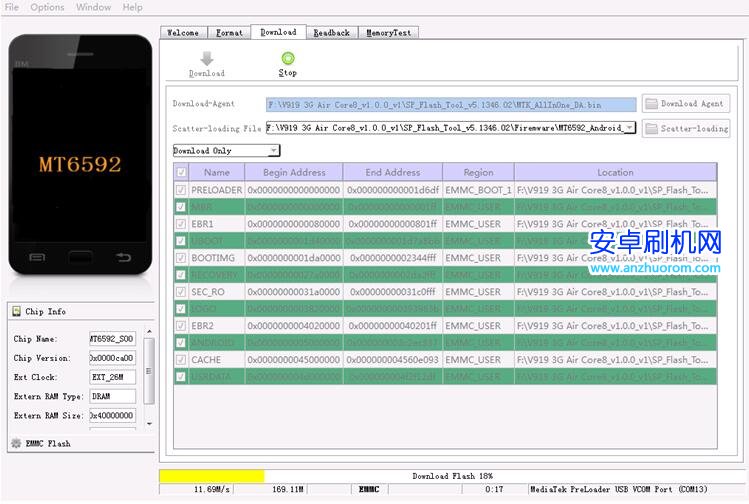Uncheck the BOOTIMG partition checkbox
Screen dimensions: 749x504
click(180, 258)
